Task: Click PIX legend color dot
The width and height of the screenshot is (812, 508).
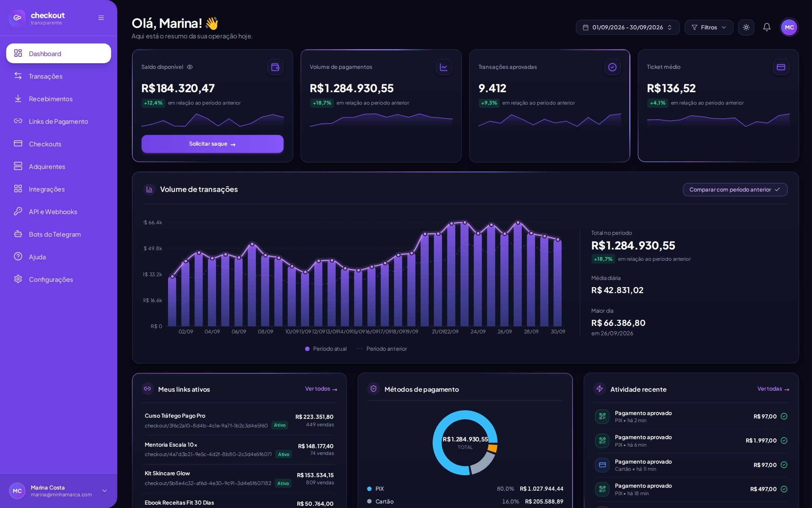Action: 369,489
